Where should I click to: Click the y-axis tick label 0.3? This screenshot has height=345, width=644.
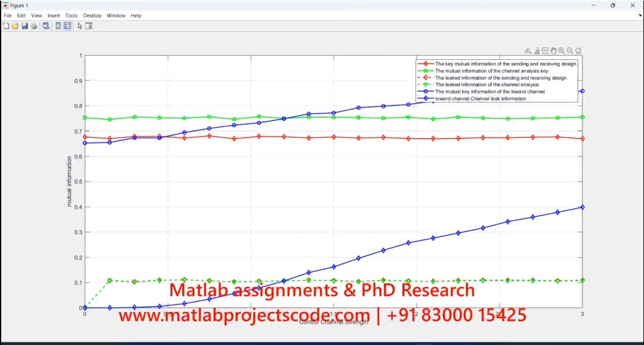pyautogui.click(x=79, y=233)
